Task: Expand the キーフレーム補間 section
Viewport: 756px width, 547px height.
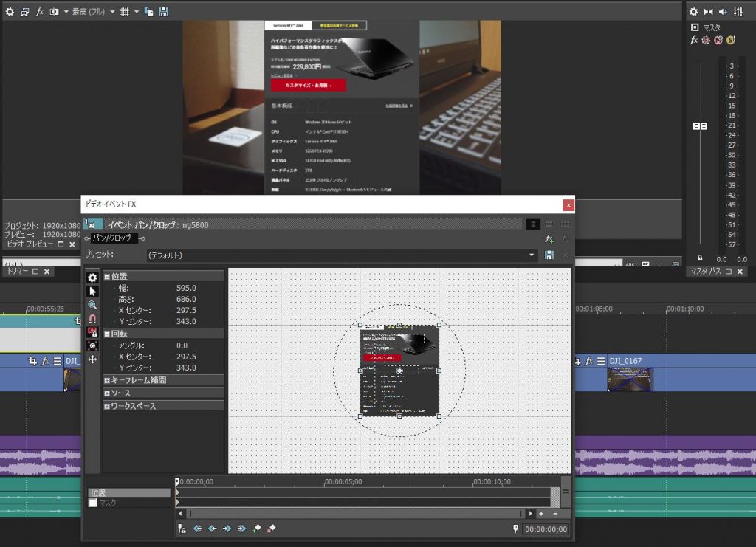Action: tap(107, 380)
